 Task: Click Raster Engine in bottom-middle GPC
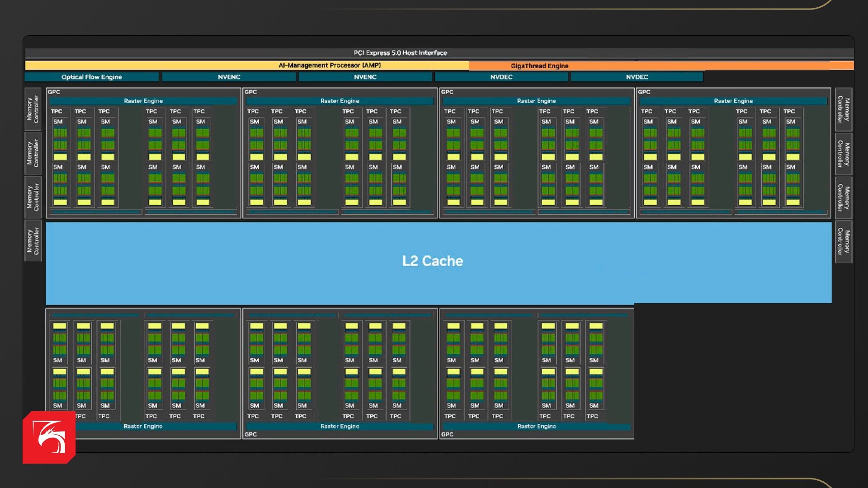tap(340, 426)
